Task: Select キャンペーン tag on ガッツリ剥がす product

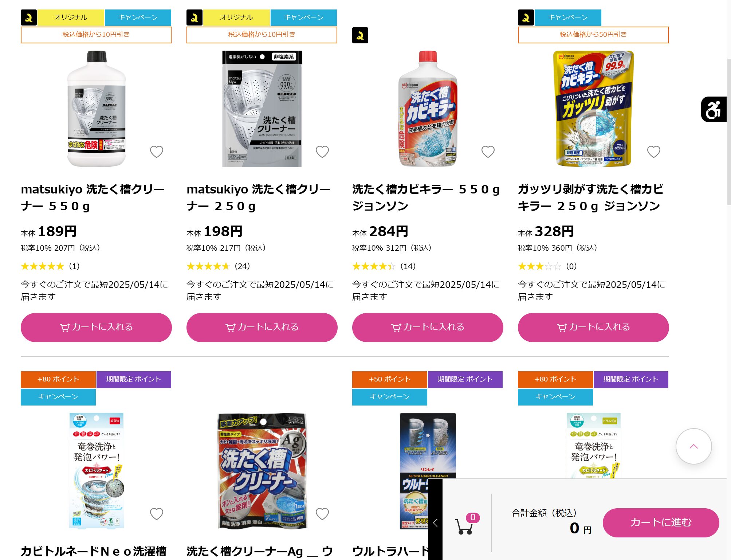Action: click(x=568, y=17)
